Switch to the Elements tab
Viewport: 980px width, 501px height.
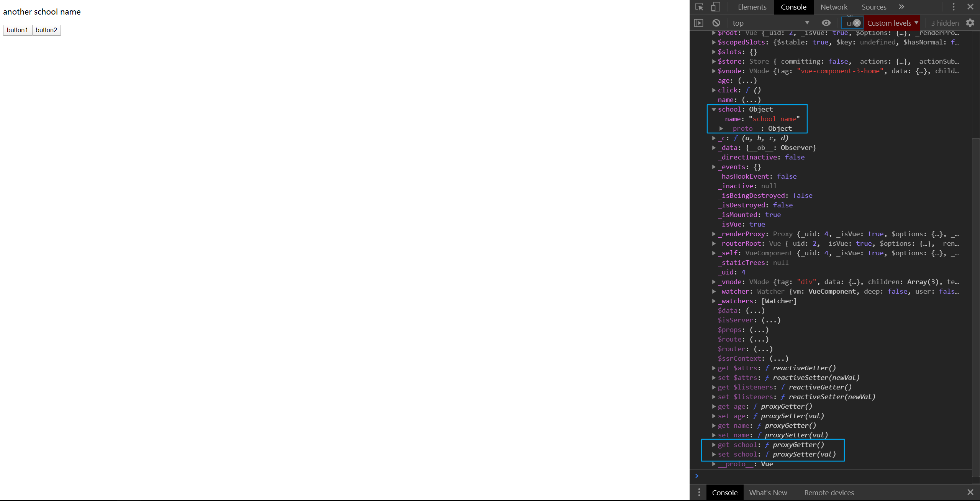coord(752,7)
